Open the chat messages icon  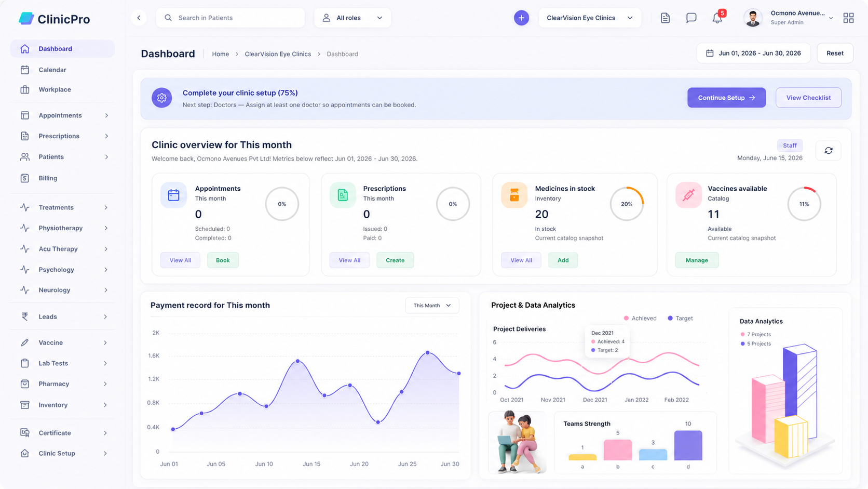(691, 18)
